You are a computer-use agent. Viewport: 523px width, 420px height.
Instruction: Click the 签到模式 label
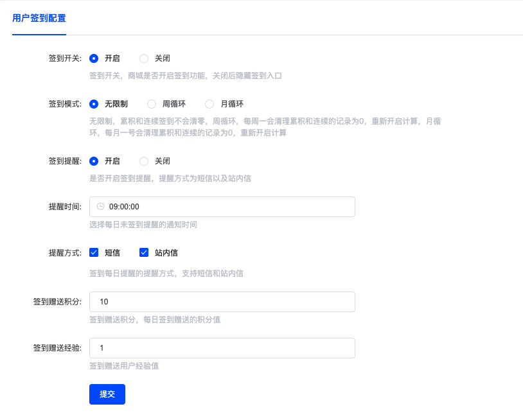click(x=65, y=104)
